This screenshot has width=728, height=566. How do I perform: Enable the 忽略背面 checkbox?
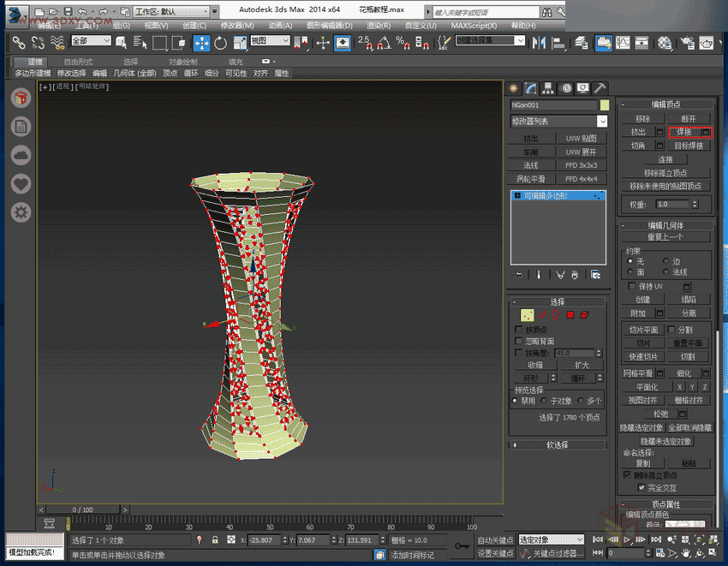click(x=518, y=341)
